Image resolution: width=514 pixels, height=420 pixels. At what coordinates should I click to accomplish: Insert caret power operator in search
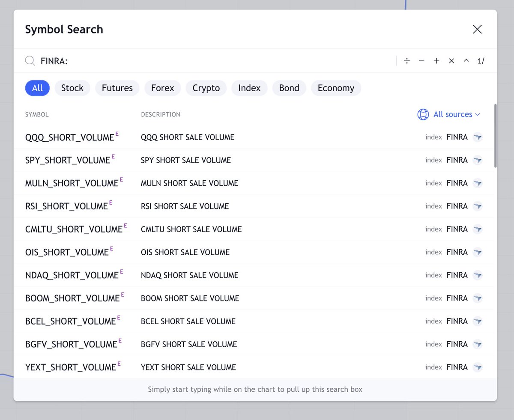click(466, 61)
